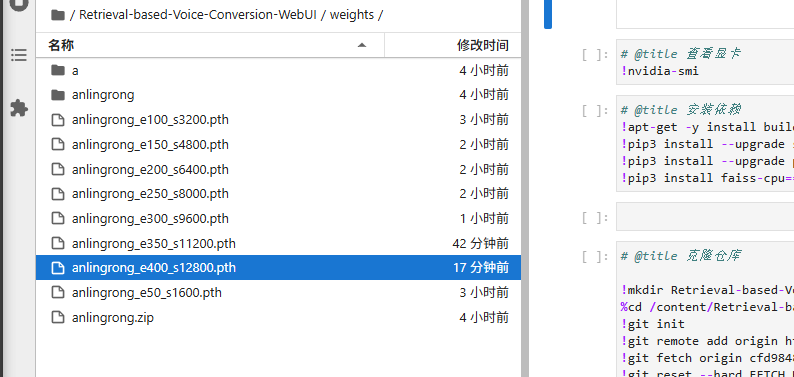Click the file icon beside anlingrong_e50_s1600.pth
The height and width of the screenshot is (377, 794).
[58, 293]
